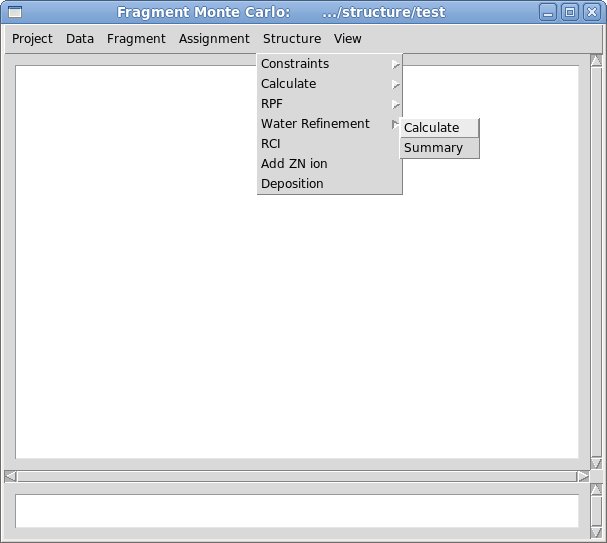
Task: Click the window menu icon in title bar
Action: (x=15, y=12)
